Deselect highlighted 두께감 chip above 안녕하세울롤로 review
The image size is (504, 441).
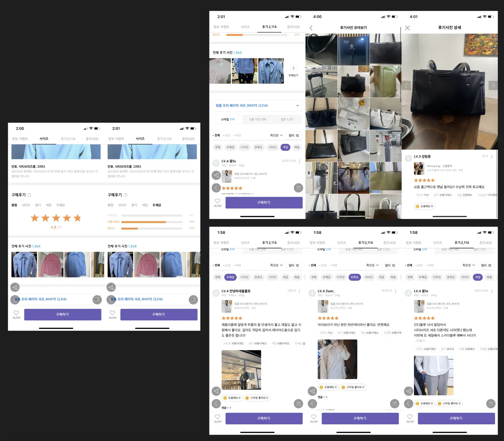click(230, 277)
